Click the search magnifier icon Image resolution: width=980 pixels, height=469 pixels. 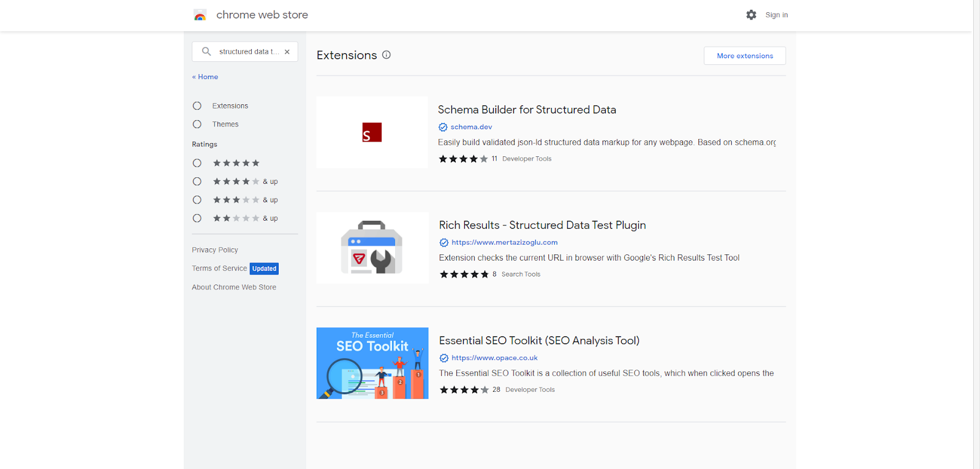click(206, 51)
